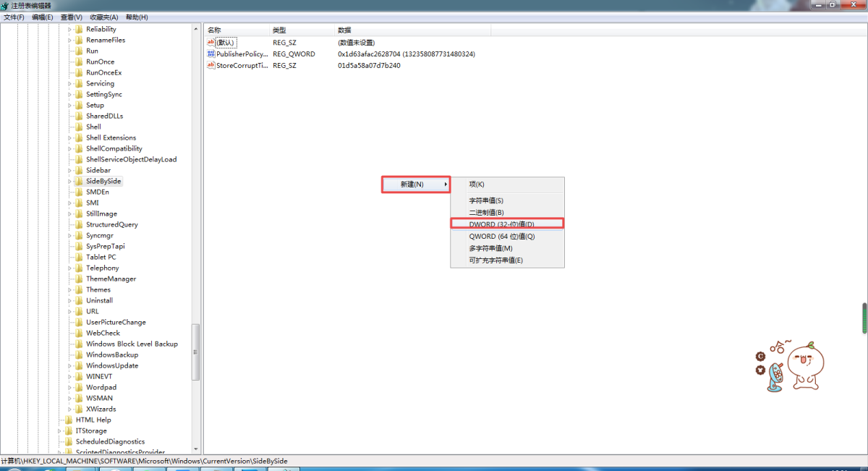Viewport: 868px width, 471px height.
Task: Click the HTML Help folder icon
Action: point(69,420)
